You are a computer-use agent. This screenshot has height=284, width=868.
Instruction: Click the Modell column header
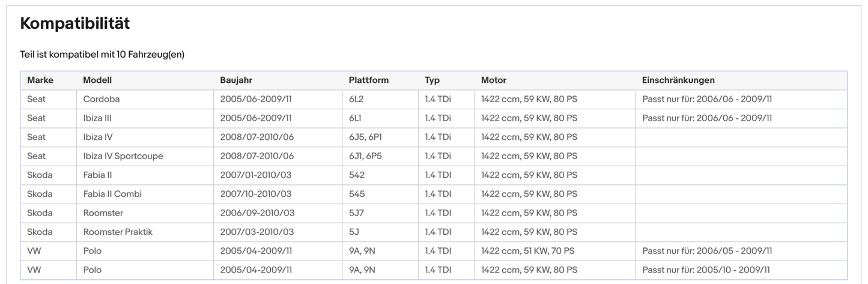click(x=97, y=80)
